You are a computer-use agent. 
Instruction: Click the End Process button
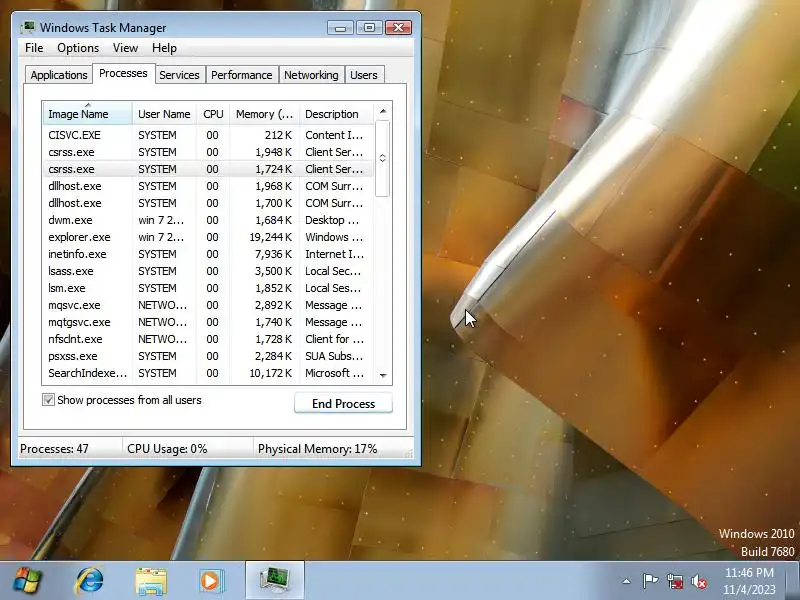click(x=343, y=404)
